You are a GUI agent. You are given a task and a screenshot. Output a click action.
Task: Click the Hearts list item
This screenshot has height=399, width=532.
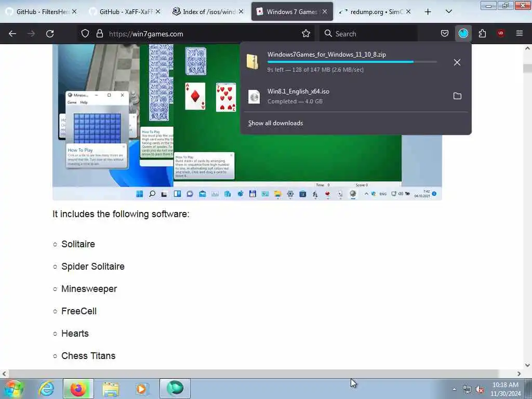75,334
